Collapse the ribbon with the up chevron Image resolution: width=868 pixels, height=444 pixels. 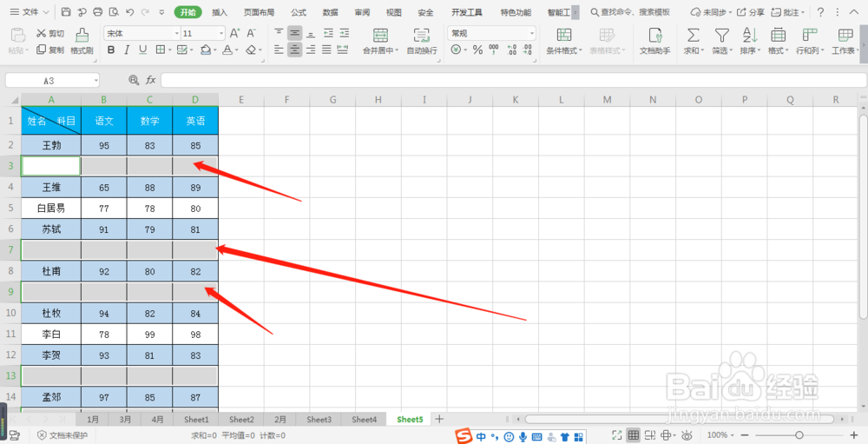tap(853, 11)
